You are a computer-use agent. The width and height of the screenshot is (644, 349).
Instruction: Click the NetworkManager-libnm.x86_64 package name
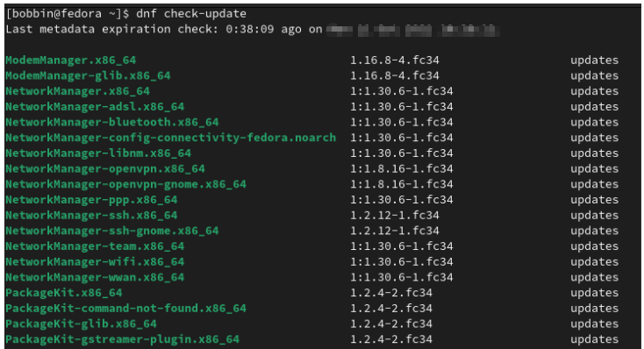[98, 153]
